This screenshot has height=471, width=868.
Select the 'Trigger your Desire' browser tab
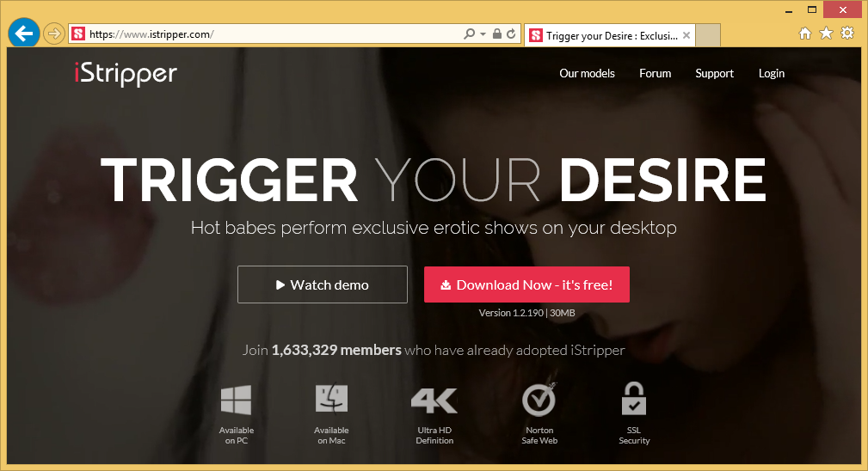[608, 35]
